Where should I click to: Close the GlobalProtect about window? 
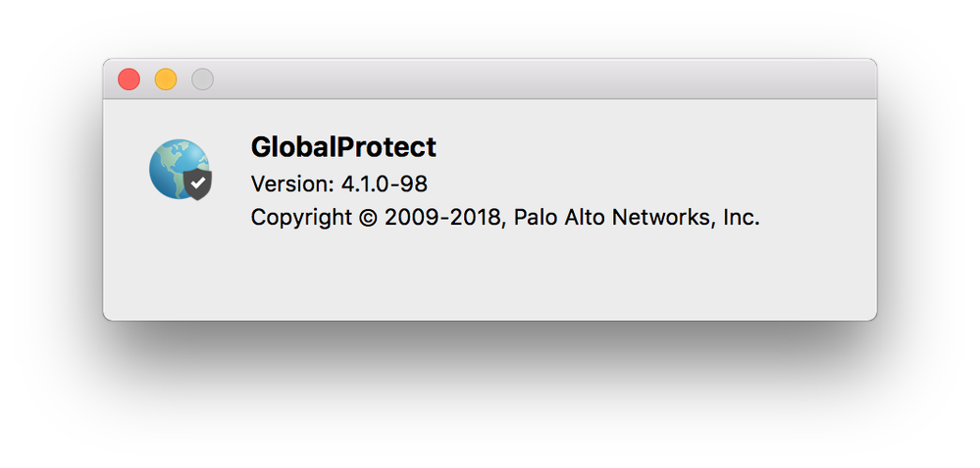point(129,79)
